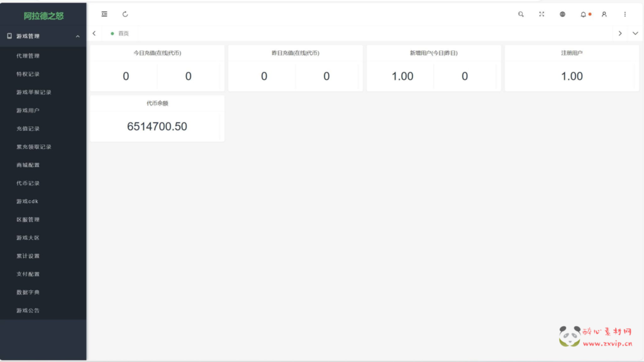Viewport: 644px width, 362px height.
Task: Open the 支付配置 page
Action: pos(28,274)
